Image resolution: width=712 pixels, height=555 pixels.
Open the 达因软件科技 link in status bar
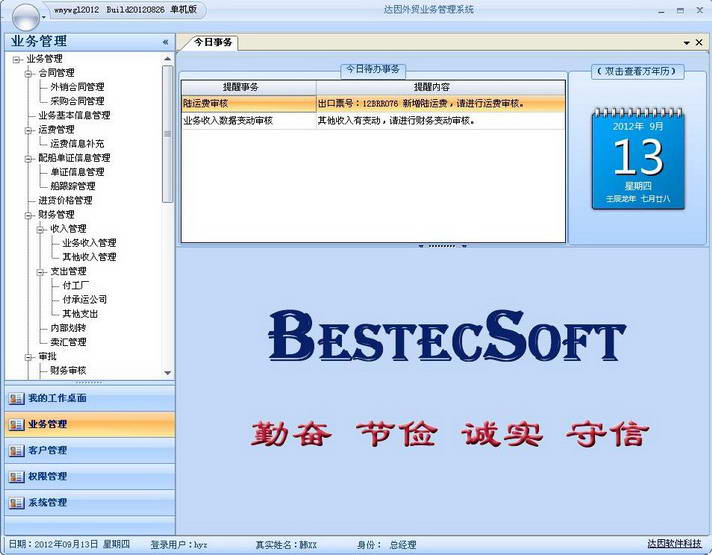tap(674, 544)
